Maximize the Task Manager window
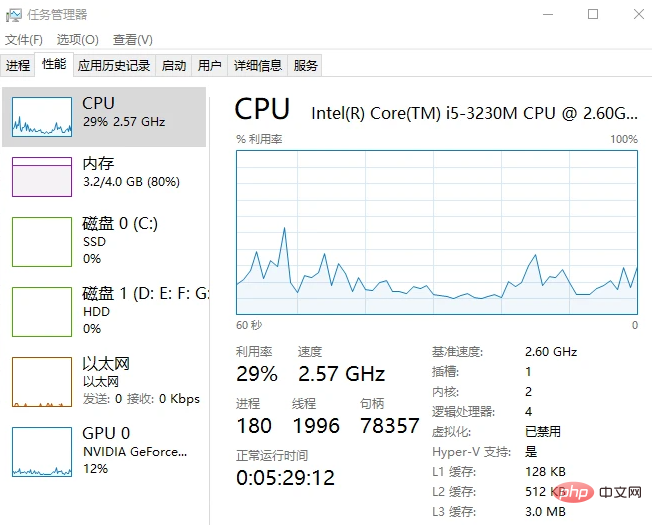The image size is (652, 525). (593, 14)
